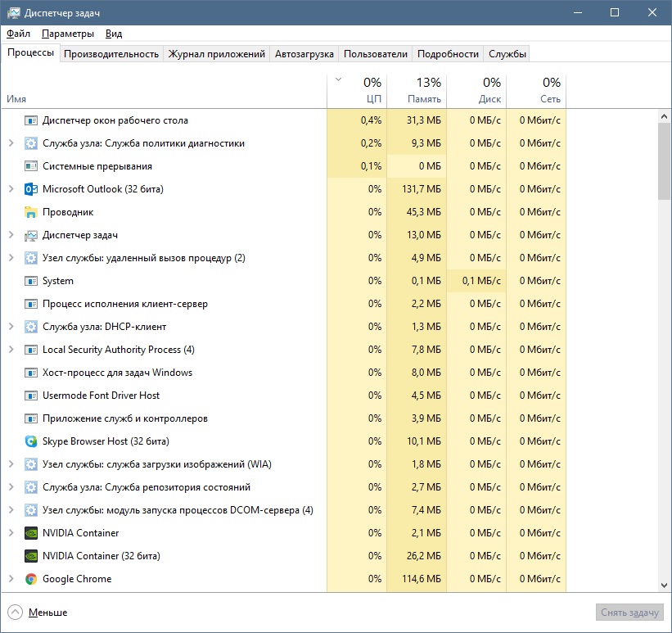This screenshot has height=633, width=672.
Task: Click the Диспетчер задач row icon
Action: [x=31, y=235]
